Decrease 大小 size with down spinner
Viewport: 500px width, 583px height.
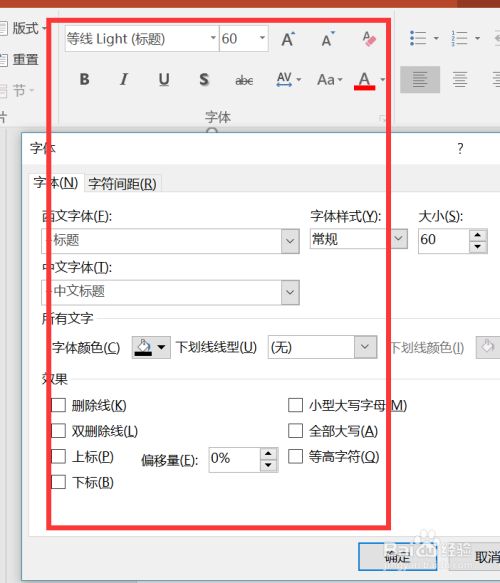[x=478, y=247]
